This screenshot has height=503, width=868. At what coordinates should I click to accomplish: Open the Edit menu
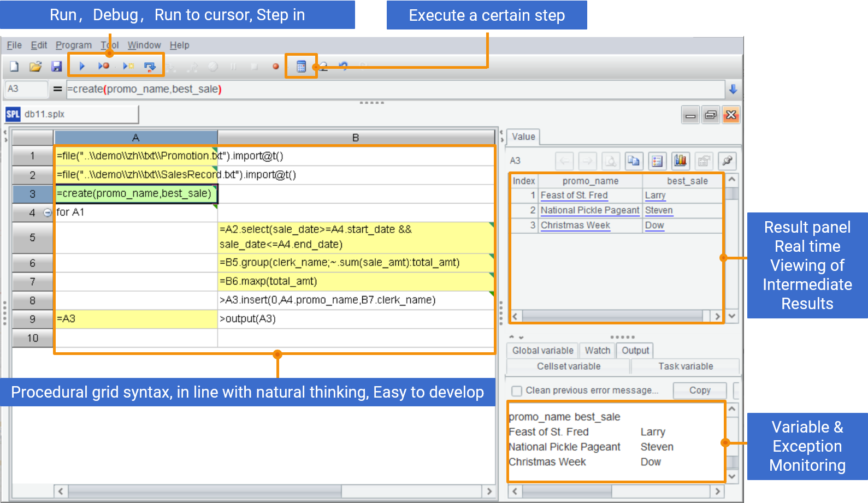(x=39, y=45)
